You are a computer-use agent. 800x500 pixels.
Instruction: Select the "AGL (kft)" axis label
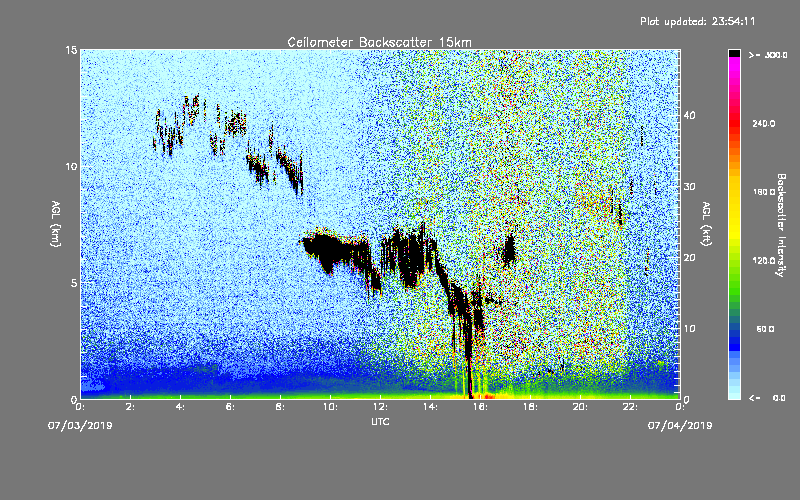(x=707, y=224)
